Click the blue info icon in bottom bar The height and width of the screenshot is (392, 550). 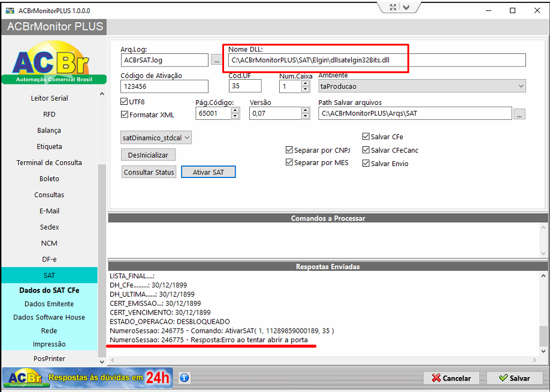click(185, 378)
